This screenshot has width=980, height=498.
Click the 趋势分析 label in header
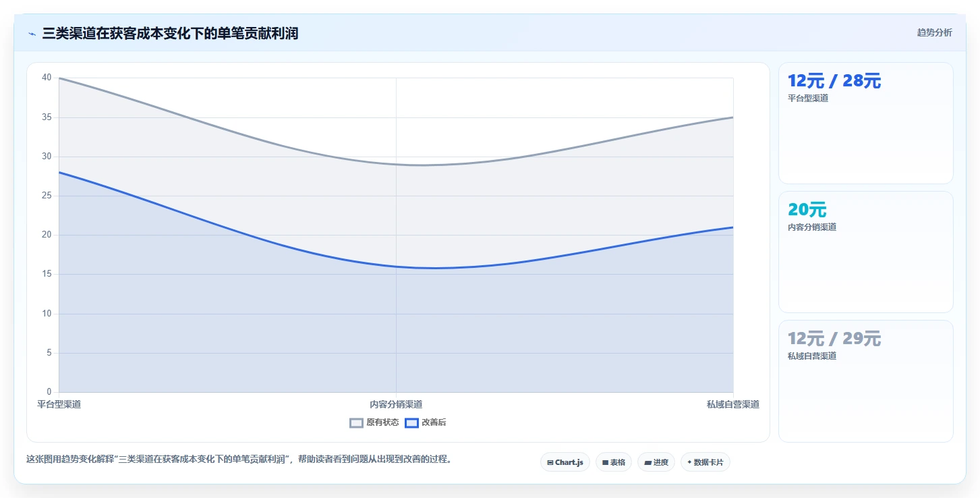point(934,32)
